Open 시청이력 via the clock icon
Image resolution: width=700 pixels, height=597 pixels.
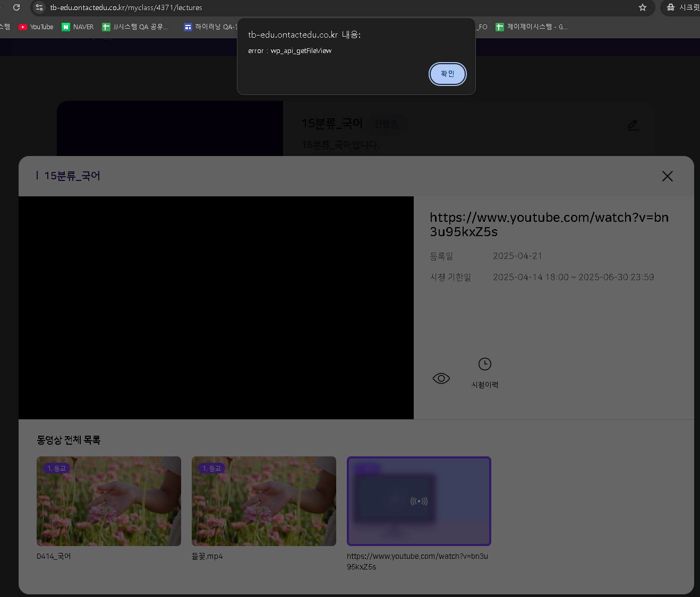click(x=484, y=365)
